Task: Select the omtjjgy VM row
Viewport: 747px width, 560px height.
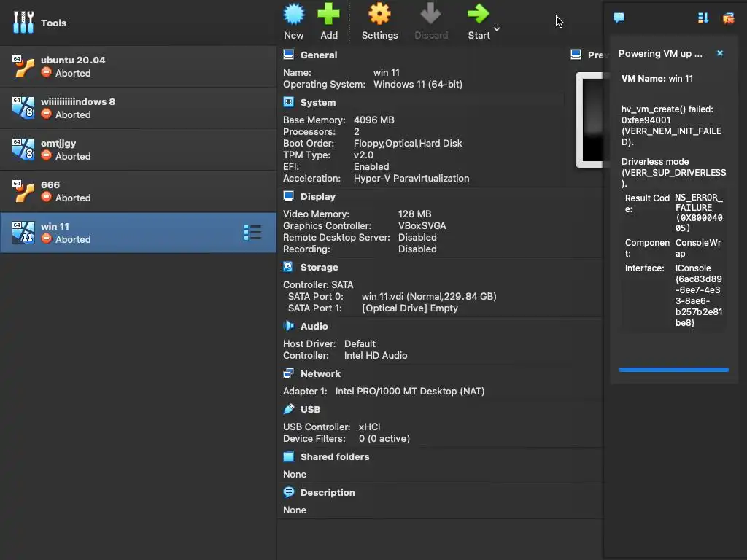Action: [x=138, y=149]
